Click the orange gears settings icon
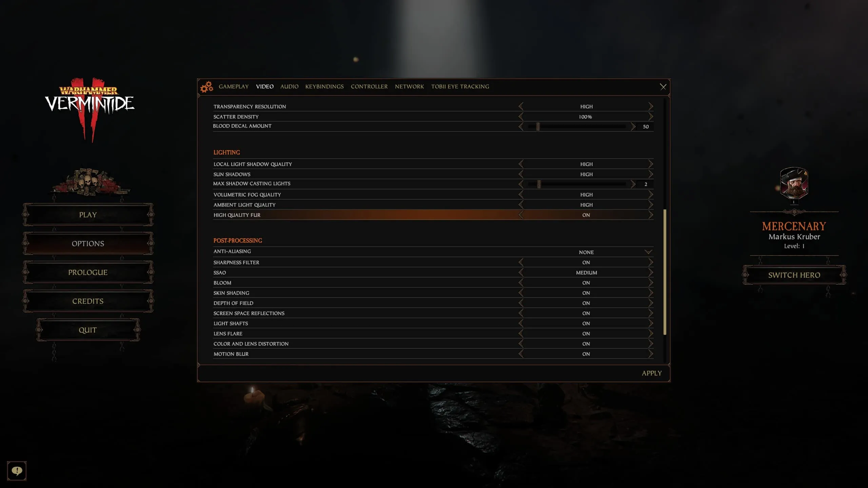868x488 pixels. 206,87
